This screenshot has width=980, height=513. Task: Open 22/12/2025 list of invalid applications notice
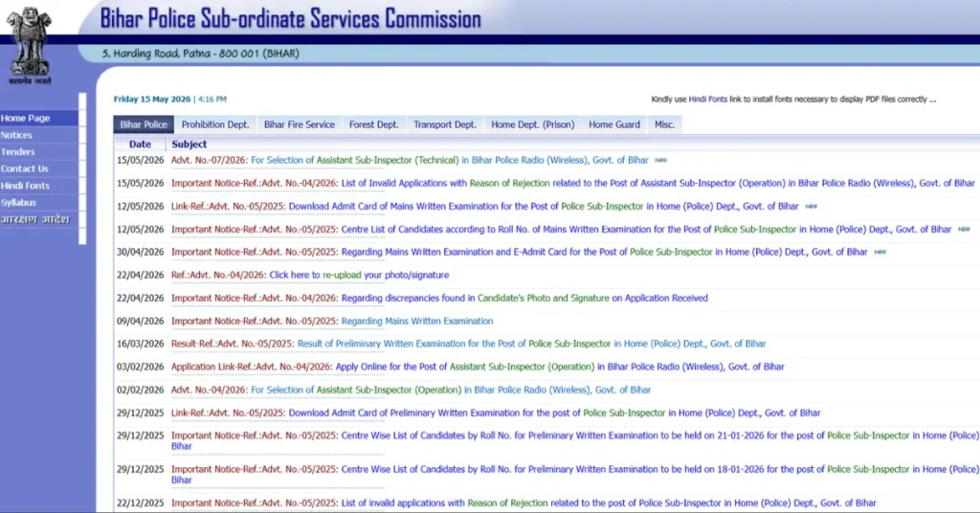523,503
